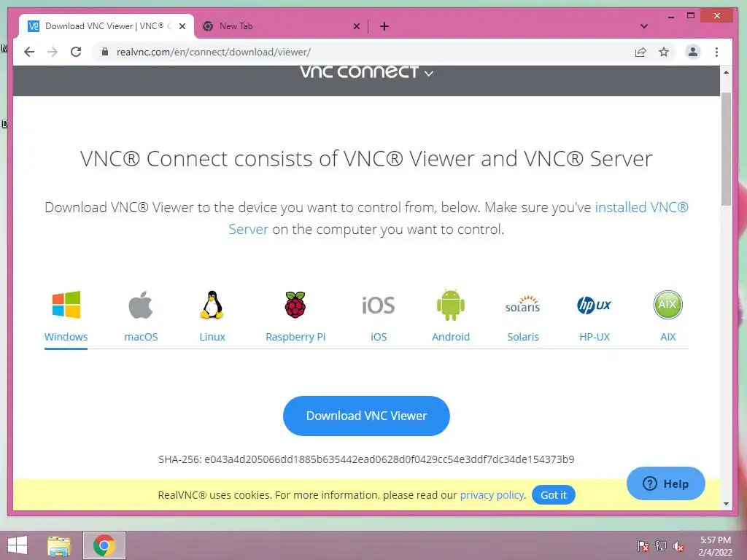
Task: Click the SHA-256 hash text
Action: point(366,459)
